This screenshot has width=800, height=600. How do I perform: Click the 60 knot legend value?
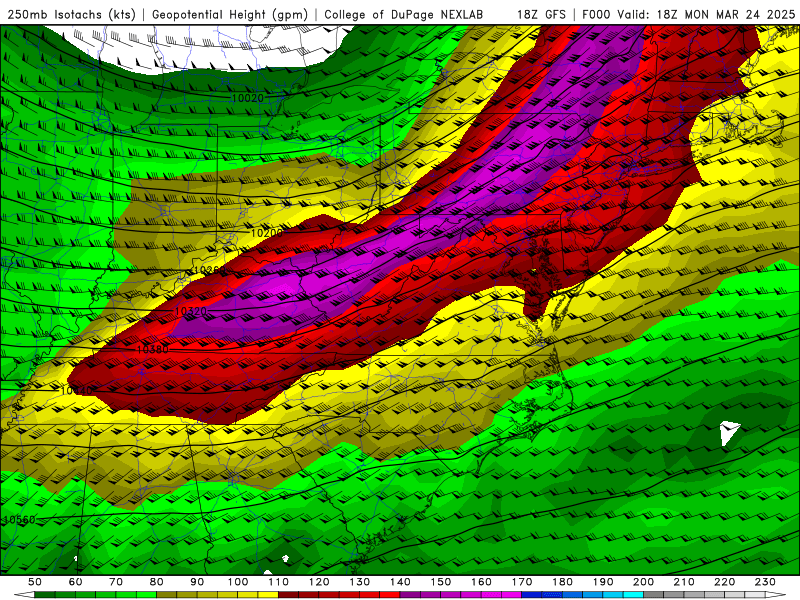coord(76,582)
